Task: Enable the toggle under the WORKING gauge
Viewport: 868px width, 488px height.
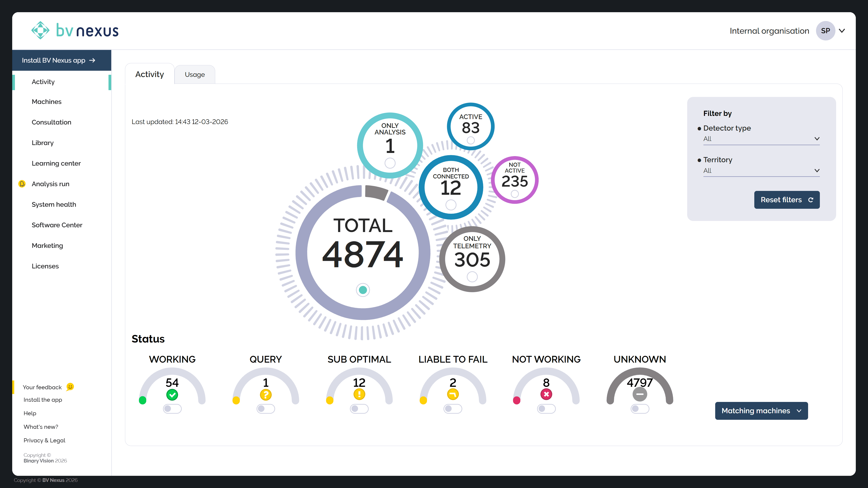Action: pyautogui.click(x=172, y=408)
